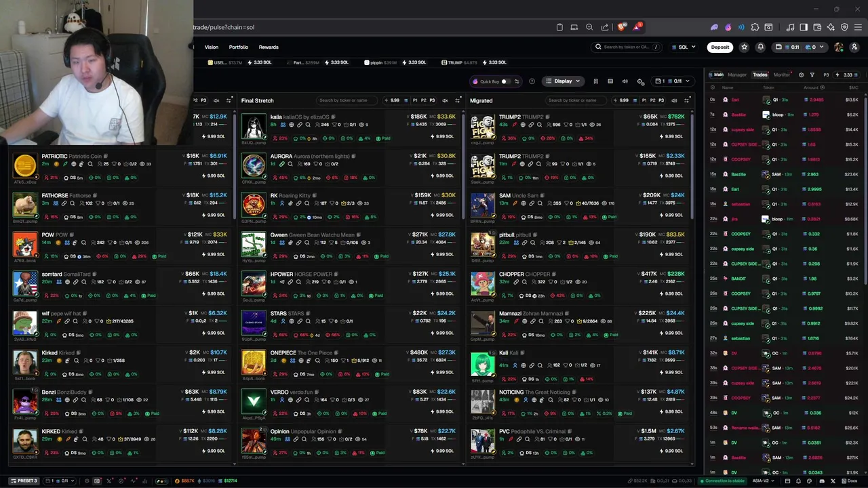The width and height of the screenshot is (868, 488).
Task: Open the Display dropdown
Action: coord(563,81)
